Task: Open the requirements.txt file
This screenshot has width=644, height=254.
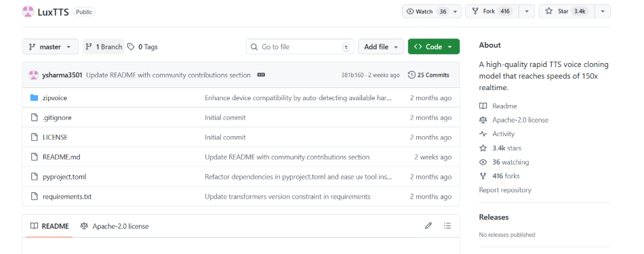Action: 67,196
